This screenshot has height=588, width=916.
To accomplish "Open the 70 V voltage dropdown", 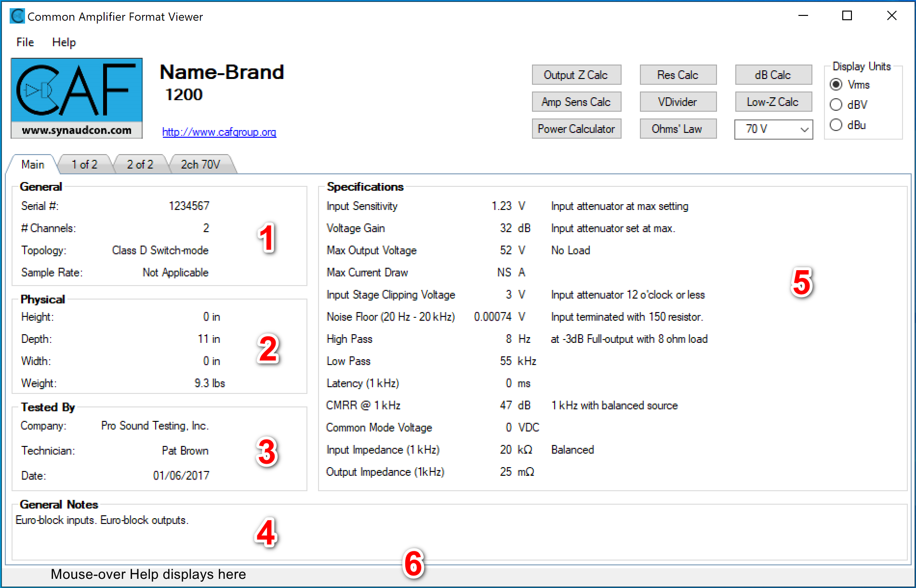I will point(773,129).
